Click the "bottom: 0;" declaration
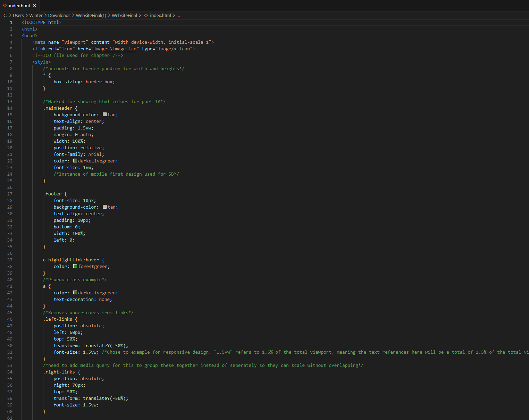 tap(67, 227)
